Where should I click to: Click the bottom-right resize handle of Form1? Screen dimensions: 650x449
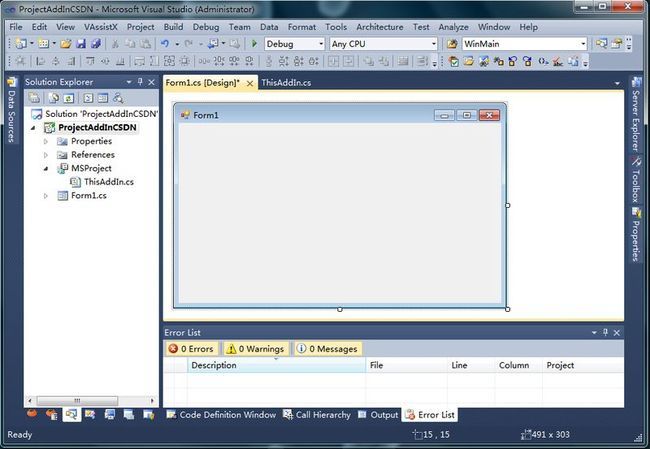(508, 309)
